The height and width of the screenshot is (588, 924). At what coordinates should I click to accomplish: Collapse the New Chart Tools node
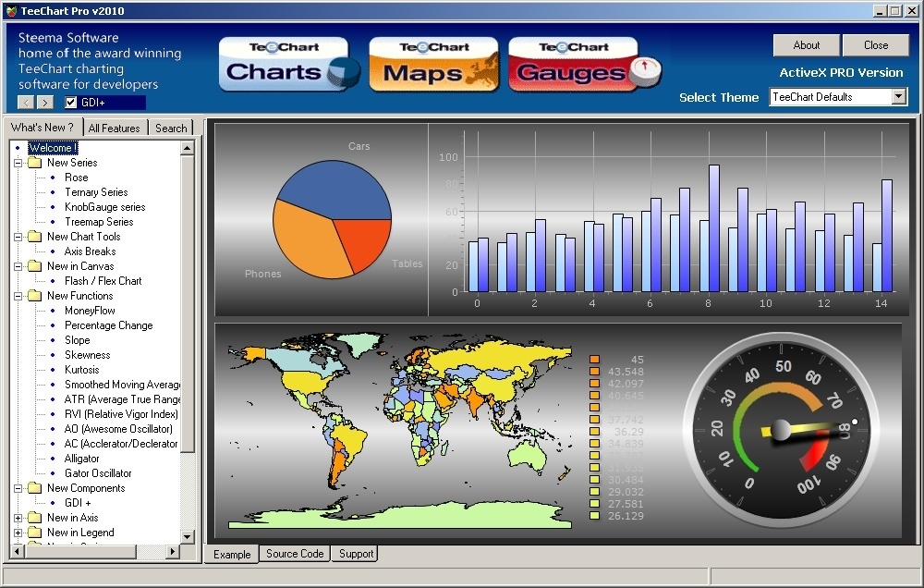(18, 237)
